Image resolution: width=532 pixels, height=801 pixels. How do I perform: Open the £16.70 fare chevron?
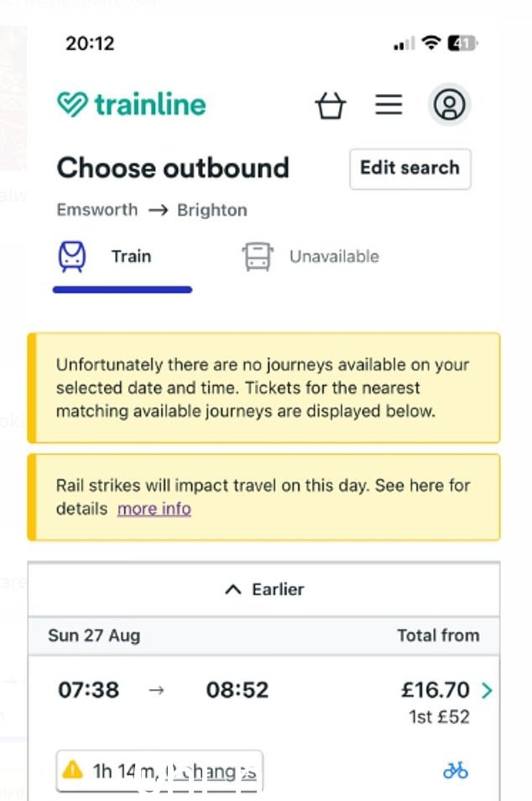487,690
